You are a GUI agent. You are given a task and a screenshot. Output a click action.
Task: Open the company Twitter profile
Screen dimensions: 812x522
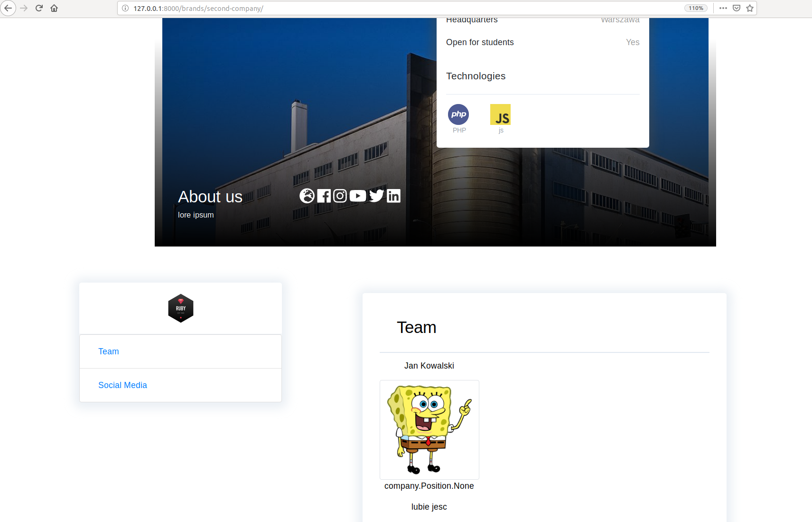(x=376, y=196)
